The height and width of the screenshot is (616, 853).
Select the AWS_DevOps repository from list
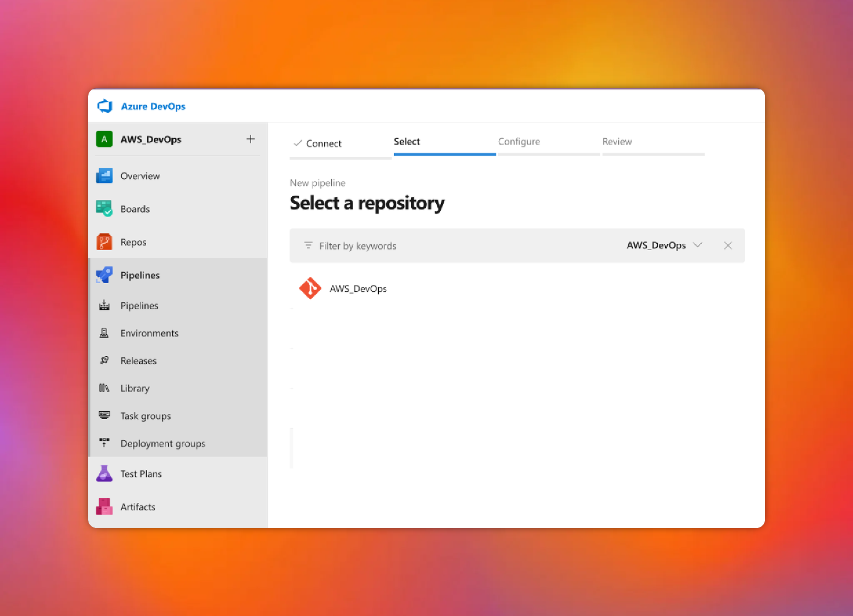coord(358,289)
